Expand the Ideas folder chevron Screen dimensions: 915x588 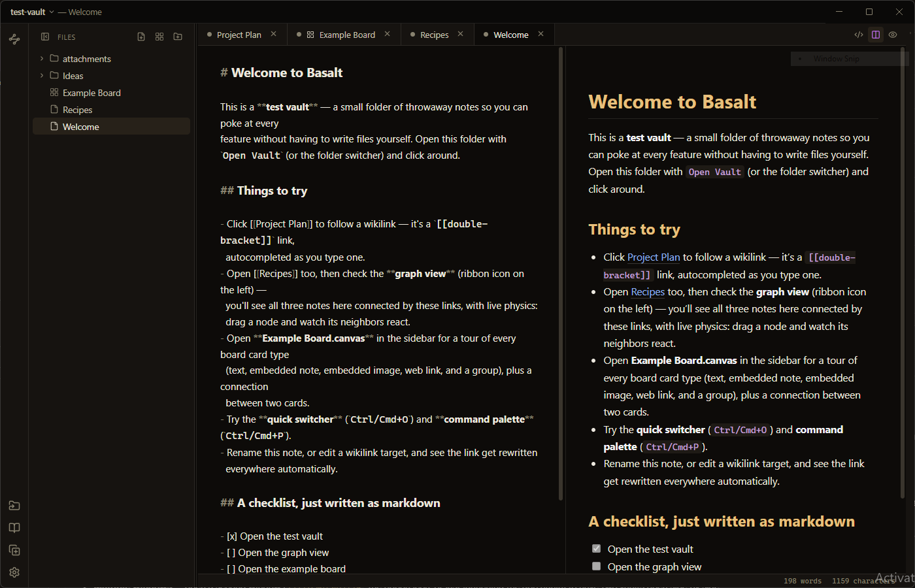[x=42, y=75]
